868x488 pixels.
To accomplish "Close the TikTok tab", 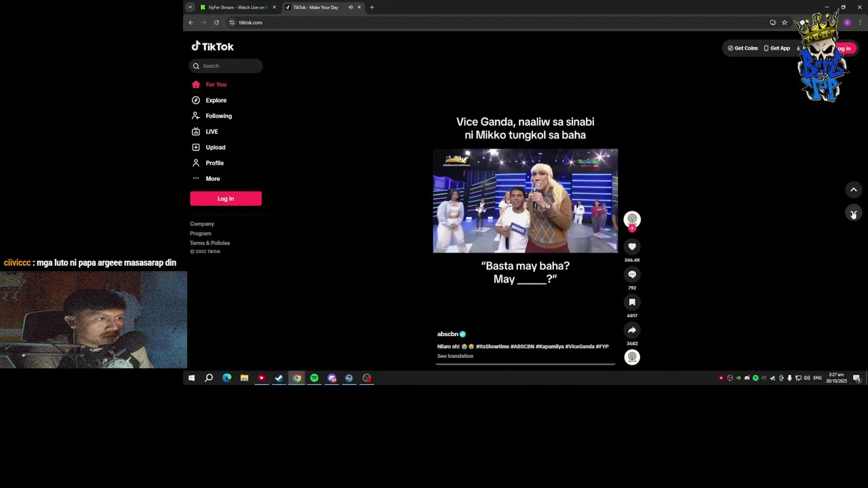I will coord(359,7).
